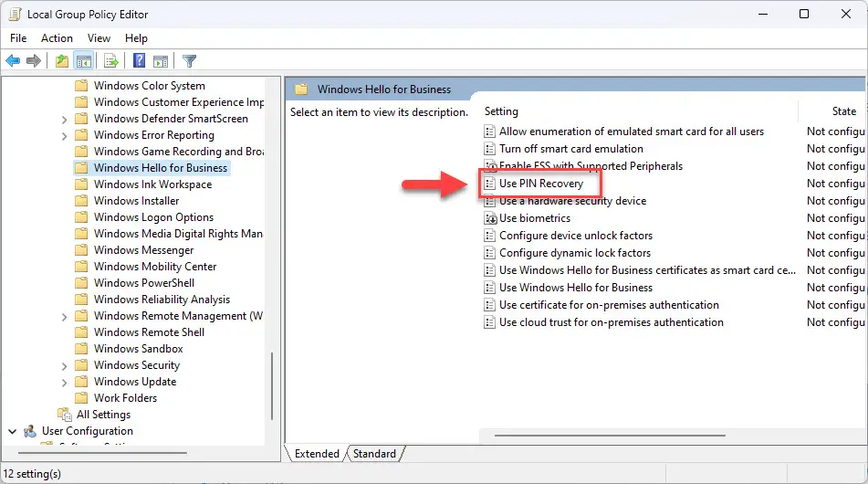Click the Windows Messenger folder icon
Viewport: 868px width, 484px height.
(x=81, y=250)
